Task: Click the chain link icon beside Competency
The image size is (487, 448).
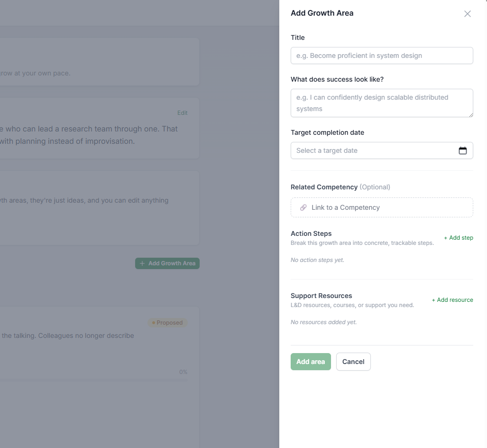Action: click(303, 207)
